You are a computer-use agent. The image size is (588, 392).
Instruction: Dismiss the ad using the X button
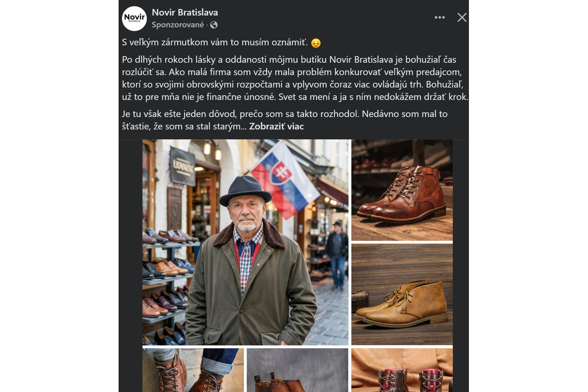tap(461, 17)
